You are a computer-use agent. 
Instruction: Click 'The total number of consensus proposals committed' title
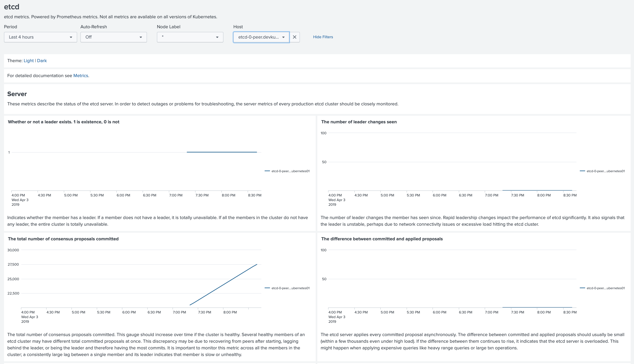coord(63,239)
